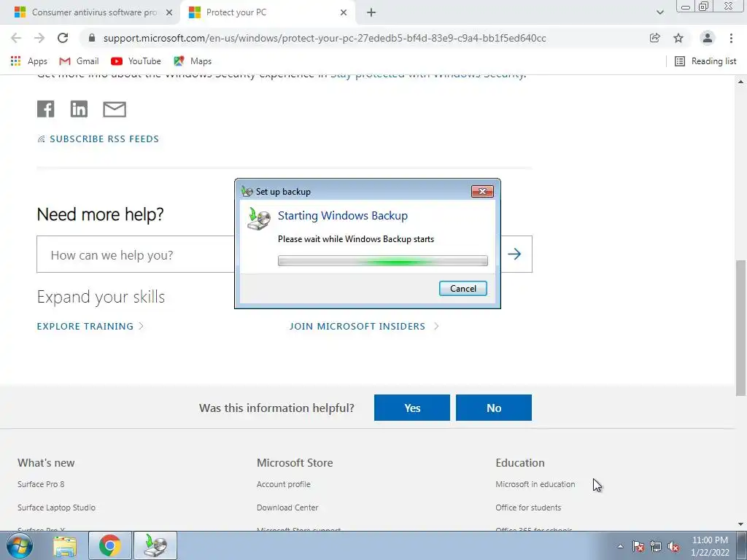The height and width of the screenshot is (560, 747).
Task: Click No for helpful feedback
Action: click(494, 408)
